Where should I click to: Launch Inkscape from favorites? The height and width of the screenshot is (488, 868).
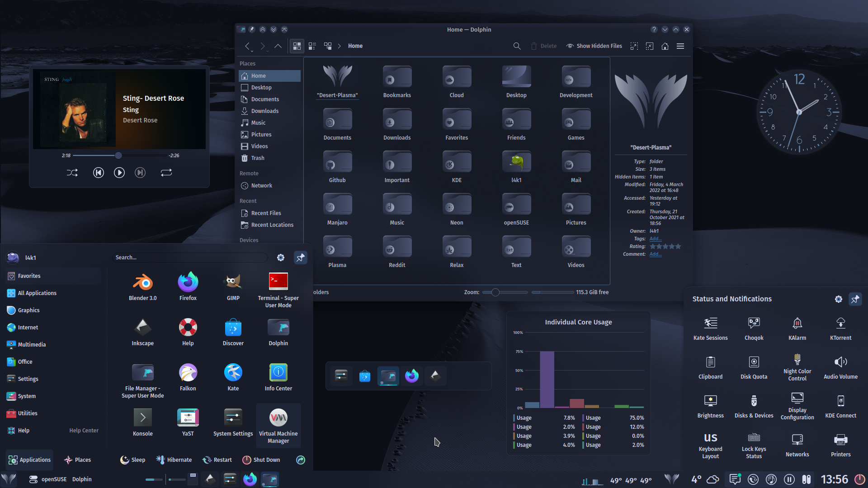tap(143, 332)
